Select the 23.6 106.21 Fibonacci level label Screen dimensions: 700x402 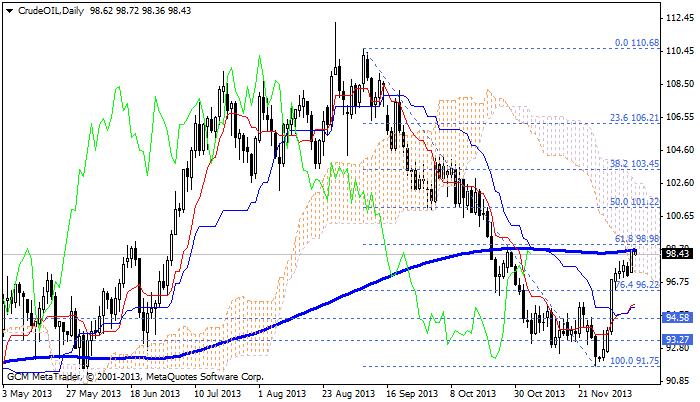633,116
